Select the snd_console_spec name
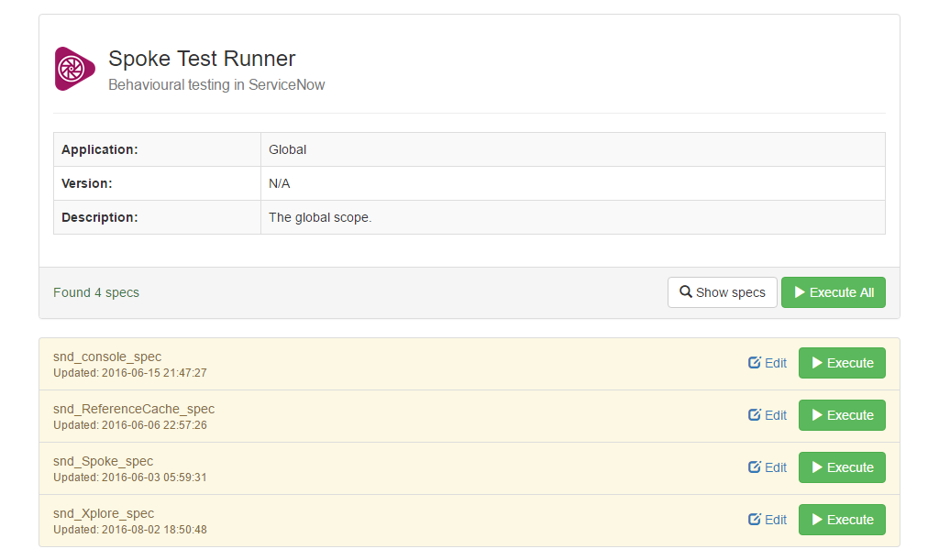This screenshot has height=560, width=939. (x=107, y=357)
